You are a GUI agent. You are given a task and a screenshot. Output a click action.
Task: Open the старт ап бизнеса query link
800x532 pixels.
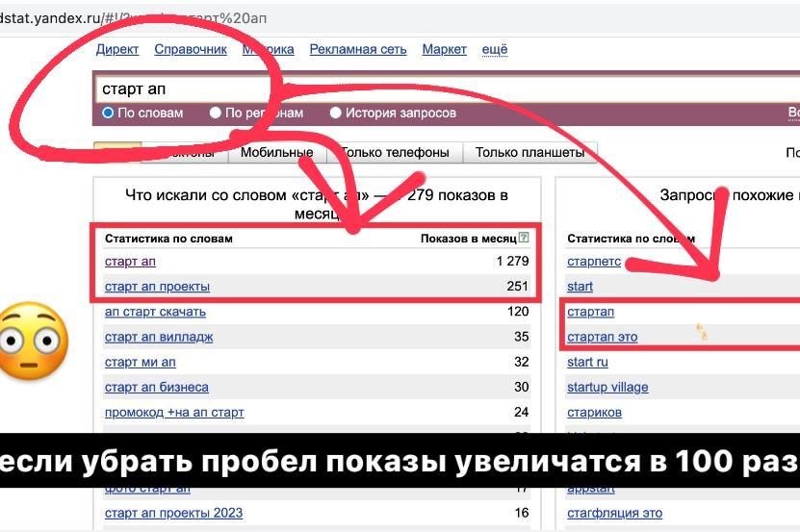(157, 387)
